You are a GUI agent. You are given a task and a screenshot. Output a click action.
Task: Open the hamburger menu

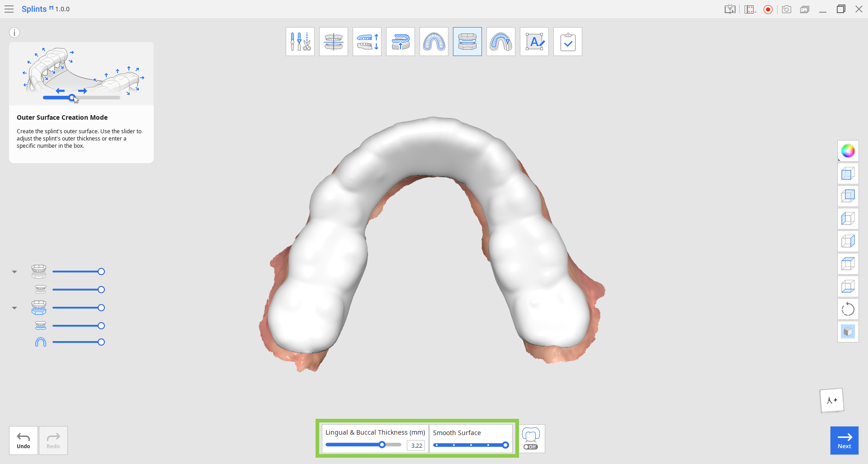(x=9, y=9)
